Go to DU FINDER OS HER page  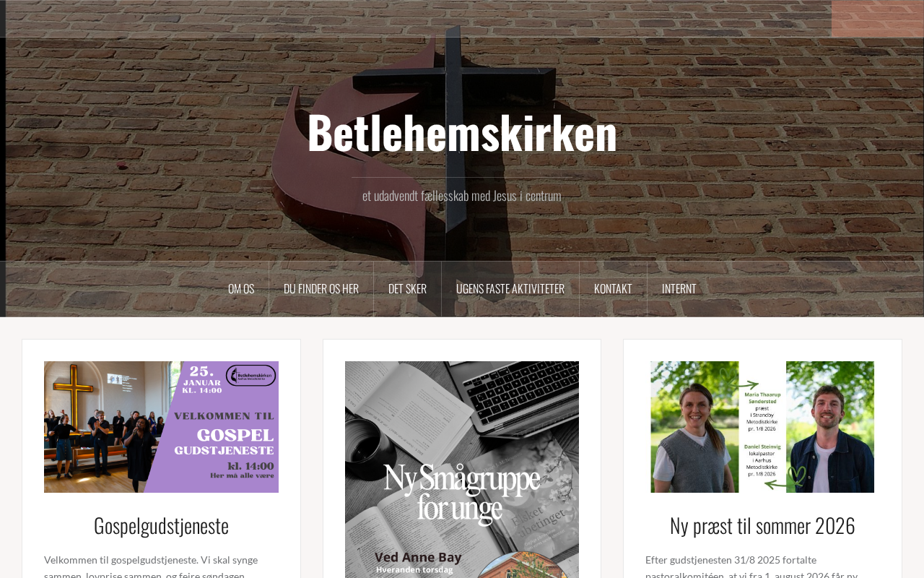[x=321, y=289]
